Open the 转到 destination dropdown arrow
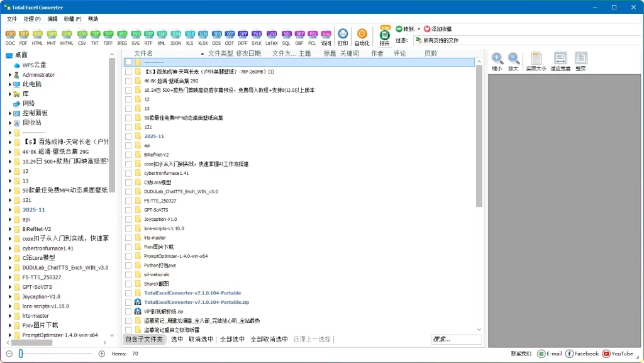 [x=418, y=29]
